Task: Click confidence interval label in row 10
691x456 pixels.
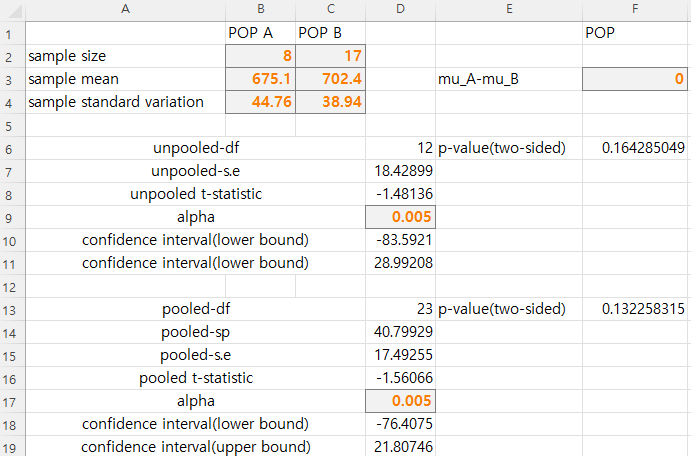Action: point(196,240)
